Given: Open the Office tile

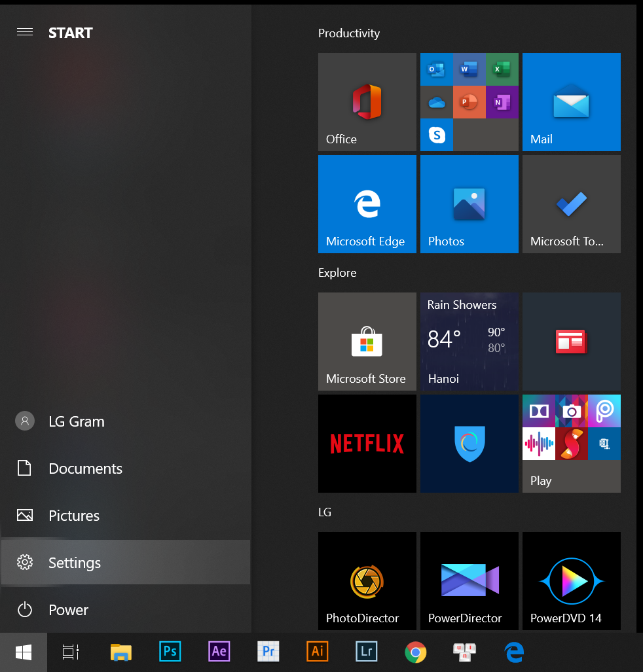Looking at the screenshot, I should coord(367,102).
